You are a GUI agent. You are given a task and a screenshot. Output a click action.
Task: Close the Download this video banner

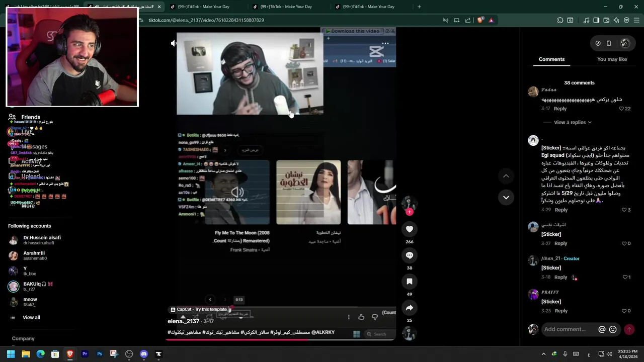(x=393, y=31)
